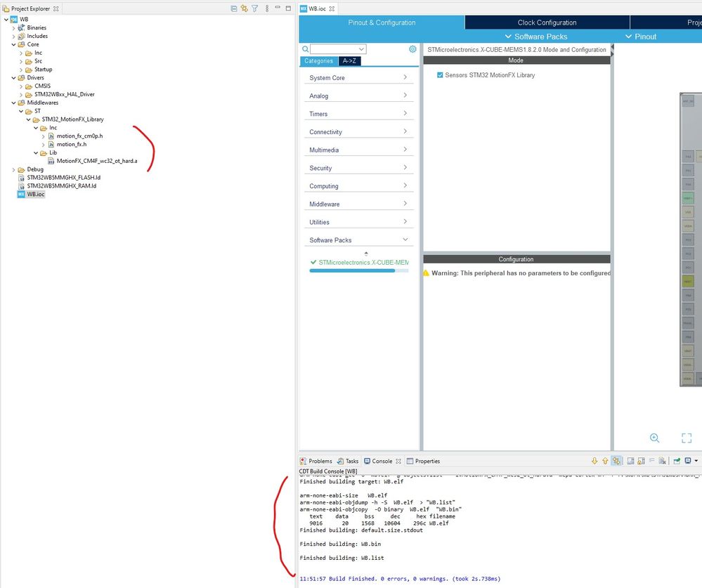Click the magnifier search icon in the categories panel
702x588 pixels.
pos(305,49)
